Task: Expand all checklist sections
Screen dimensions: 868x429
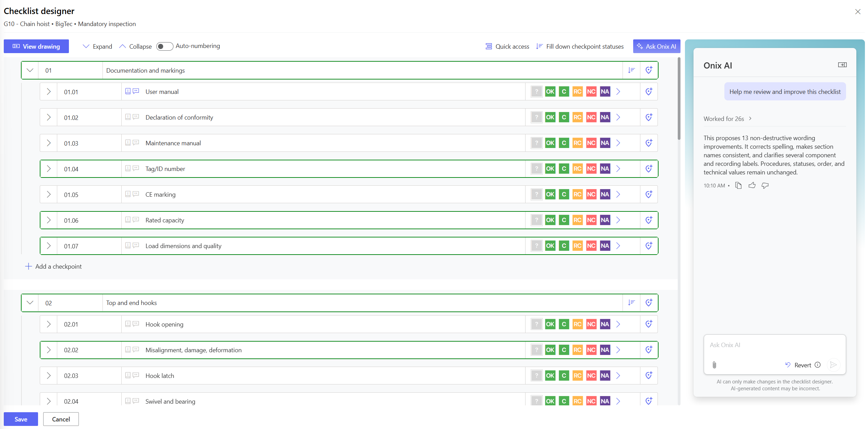Action: (x=97, y=46)
